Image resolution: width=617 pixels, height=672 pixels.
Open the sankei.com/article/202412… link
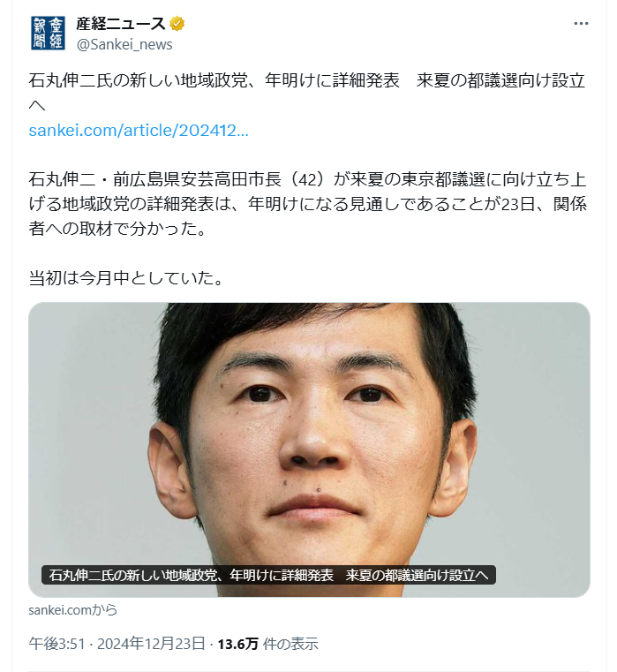click(x=139, y=131)
